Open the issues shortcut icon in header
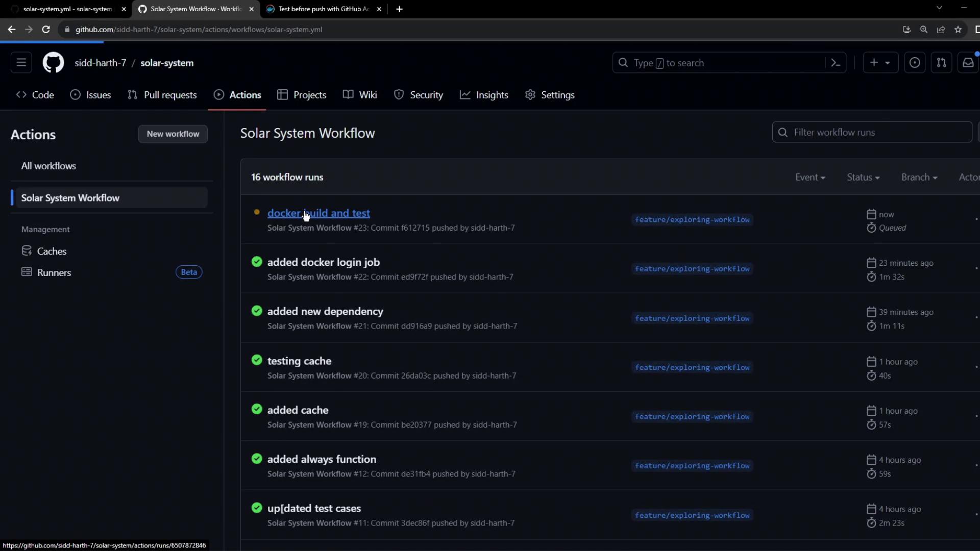980x551 pixels. 915,63
